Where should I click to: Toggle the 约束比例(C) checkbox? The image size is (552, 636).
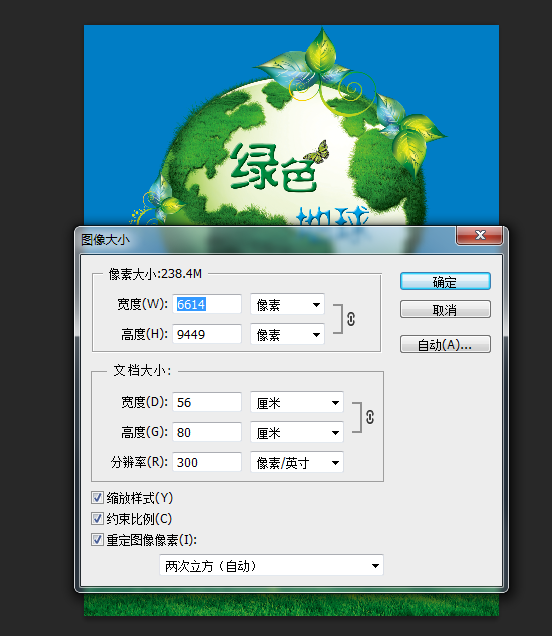coord(97,519)
